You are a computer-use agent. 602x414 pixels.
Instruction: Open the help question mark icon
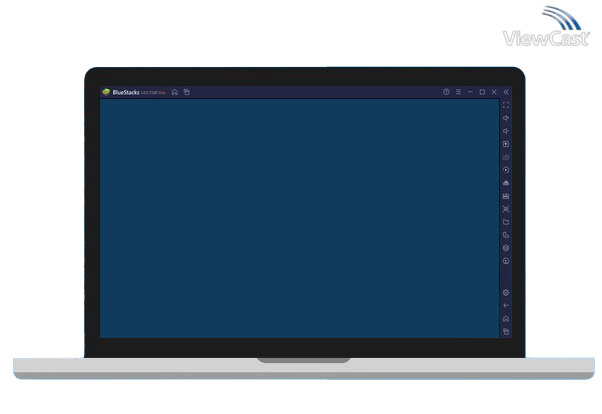446,92
